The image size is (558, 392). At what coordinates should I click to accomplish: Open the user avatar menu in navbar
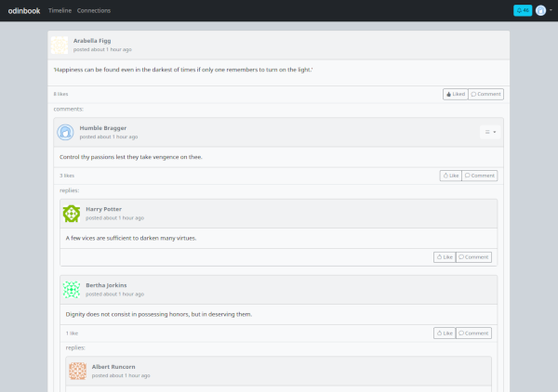pos(544,10)
